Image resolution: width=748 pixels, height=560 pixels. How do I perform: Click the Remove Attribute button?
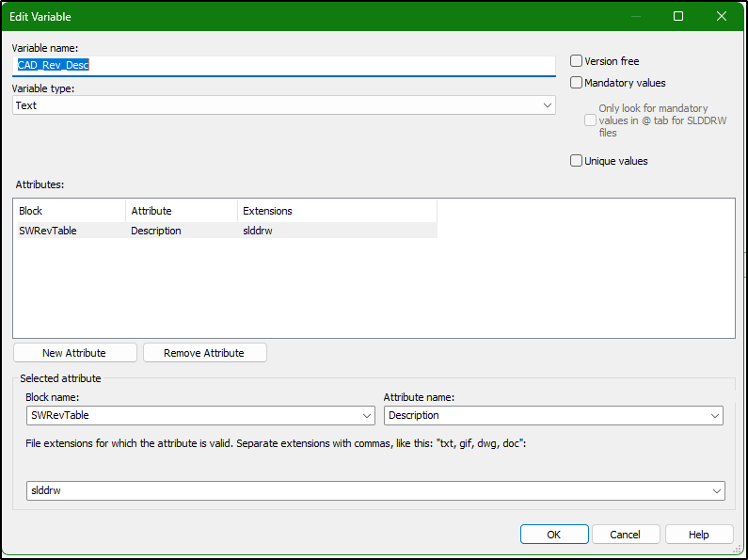click(x=204, y=353)
